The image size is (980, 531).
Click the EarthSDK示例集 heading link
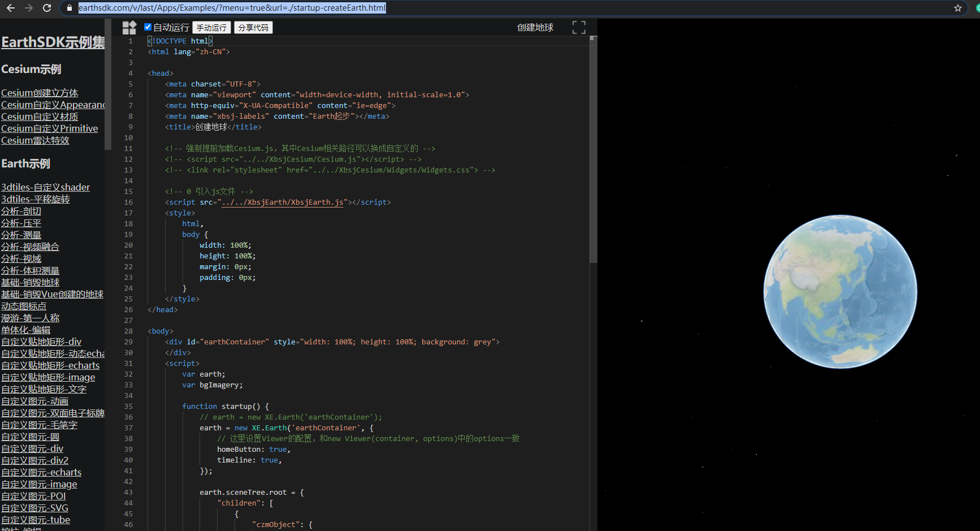click(x=53, y=42)
